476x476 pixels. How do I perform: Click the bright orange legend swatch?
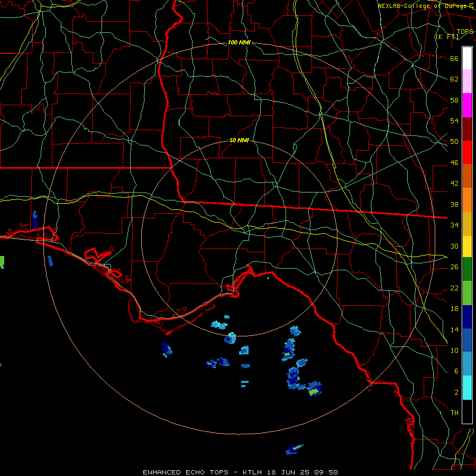point(467,200)
